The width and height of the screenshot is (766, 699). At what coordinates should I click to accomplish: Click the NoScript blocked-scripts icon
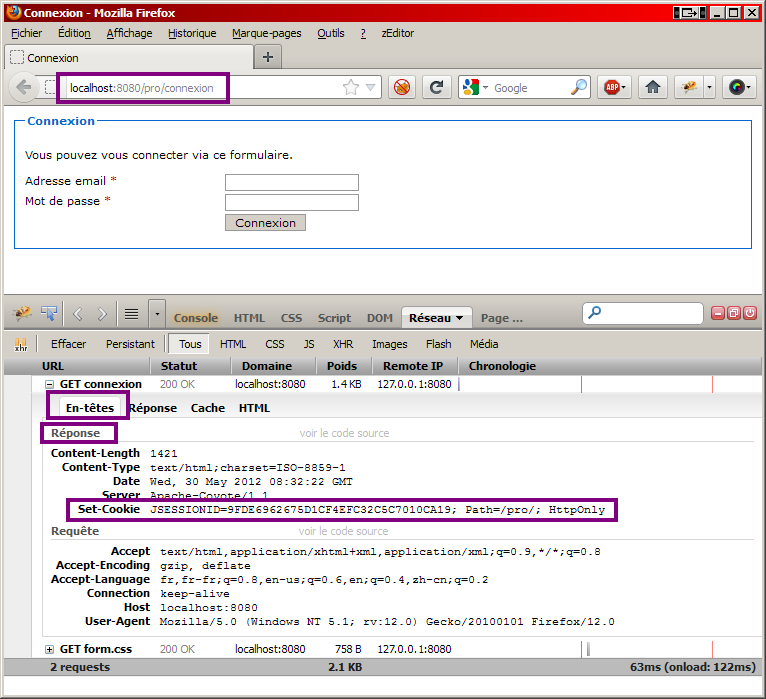pos(402,87)
